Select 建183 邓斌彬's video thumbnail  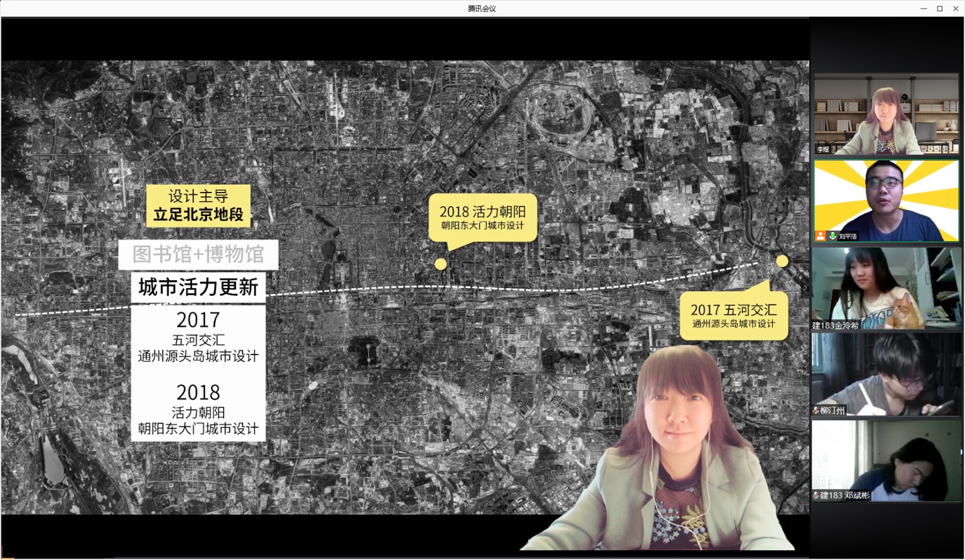pyautogui.click(x=886, y=461)
